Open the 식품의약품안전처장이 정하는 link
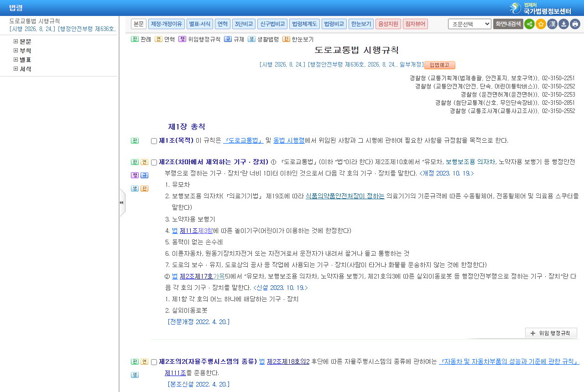Image resolution: width=584 pixels, height=392 pixels. tap(345, 196)
